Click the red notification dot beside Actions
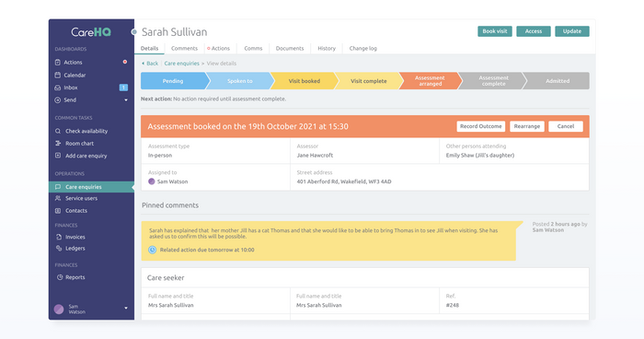 point(125,62)
